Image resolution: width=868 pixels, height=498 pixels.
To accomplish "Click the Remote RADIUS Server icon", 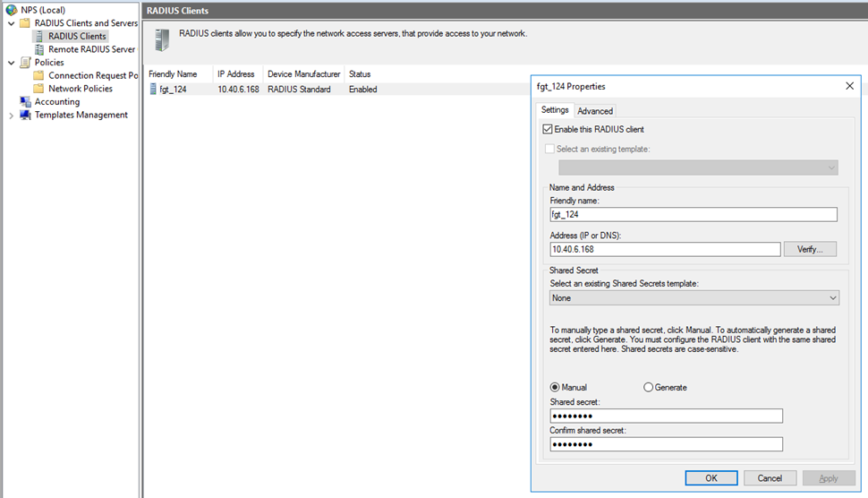I will tap(39, 49).
